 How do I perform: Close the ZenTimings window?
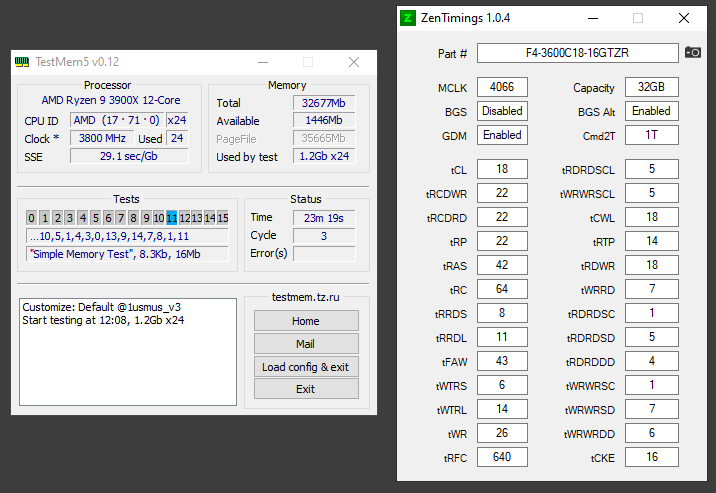(x=684, y=18)
